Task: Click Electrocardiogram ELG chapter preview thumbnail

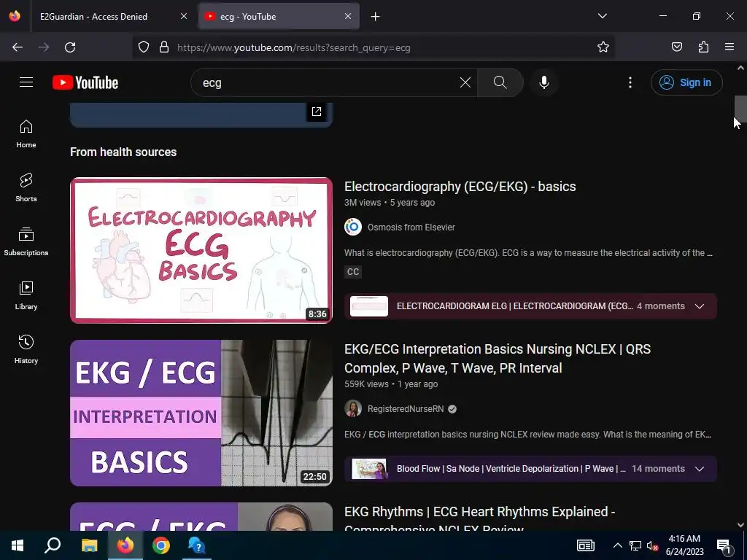Action: [x=369, y=306]
